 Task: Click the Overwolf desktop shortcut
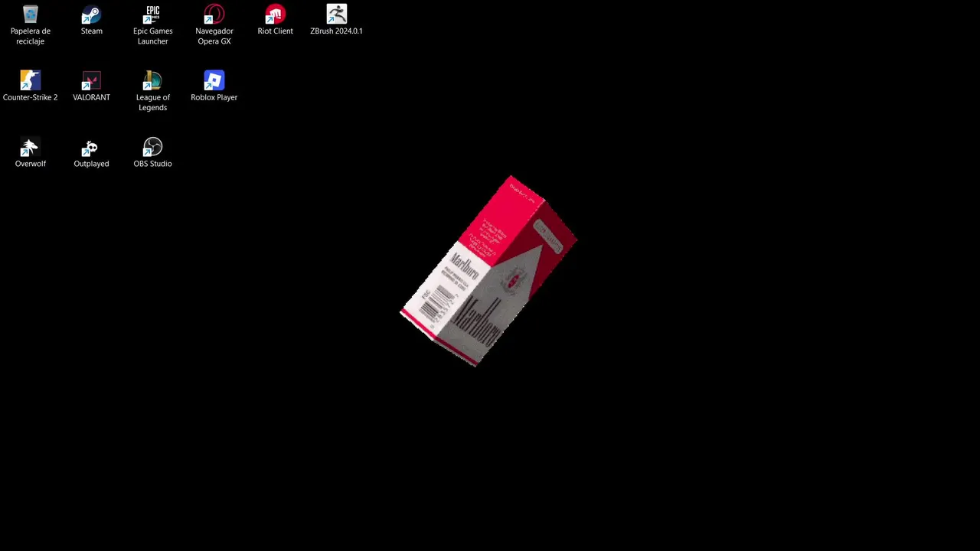[x=30, y=152]
